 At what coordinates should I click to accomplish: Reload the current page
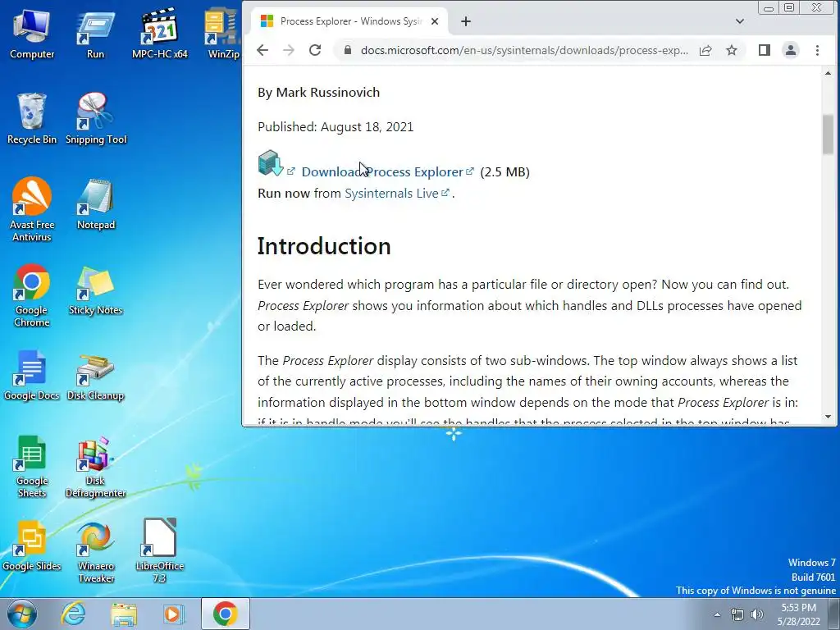click(x=315, y=50)
